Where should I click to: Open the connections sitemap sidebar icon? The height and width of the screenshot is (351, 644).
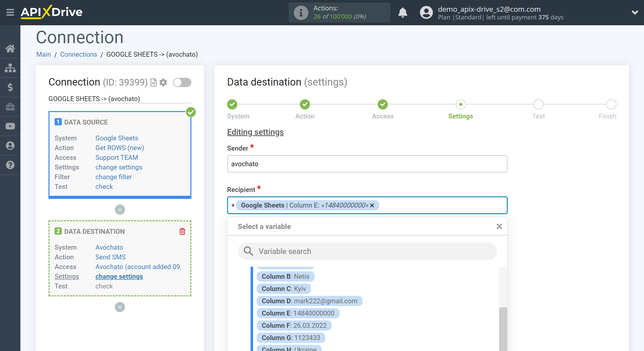(x=10, y=68)
